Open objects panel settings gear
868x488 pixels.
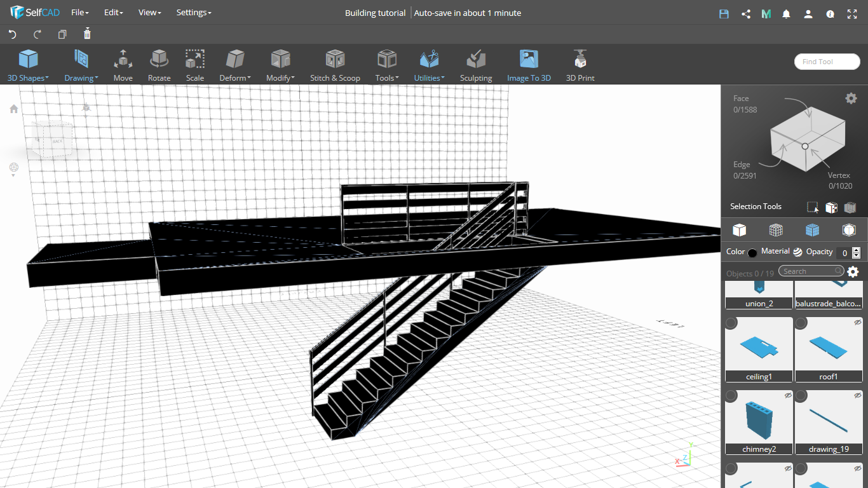click(853, 271)
